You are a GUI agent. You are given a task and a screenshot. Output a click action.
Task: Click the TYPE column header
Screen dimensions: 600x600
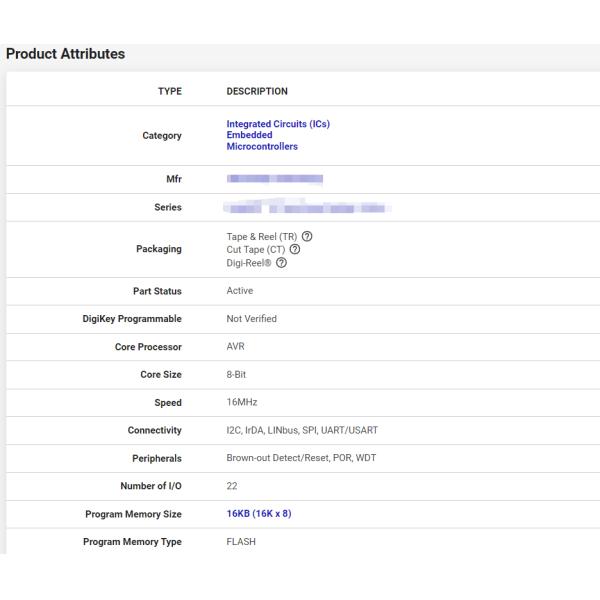[170, 91]
